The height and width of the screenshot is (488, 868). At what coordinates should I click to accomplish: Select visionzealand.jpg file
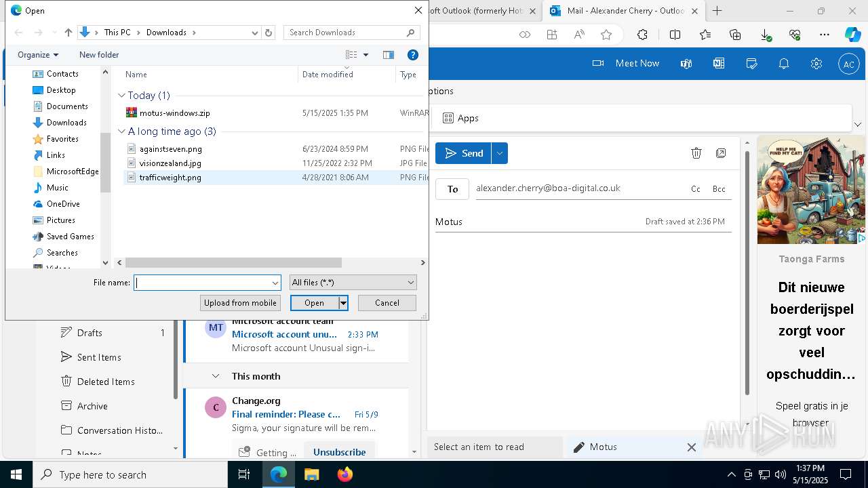(x=170, y=163)
